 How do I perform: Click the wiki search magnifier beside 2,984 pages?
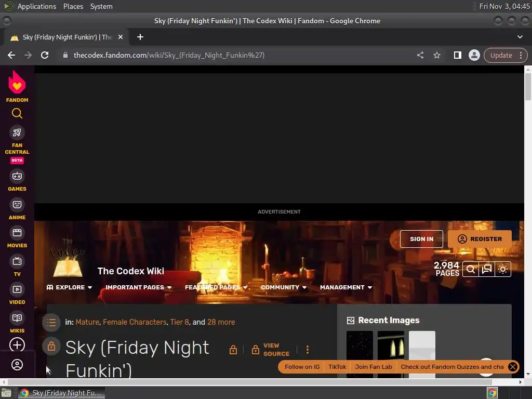[471, 269]
